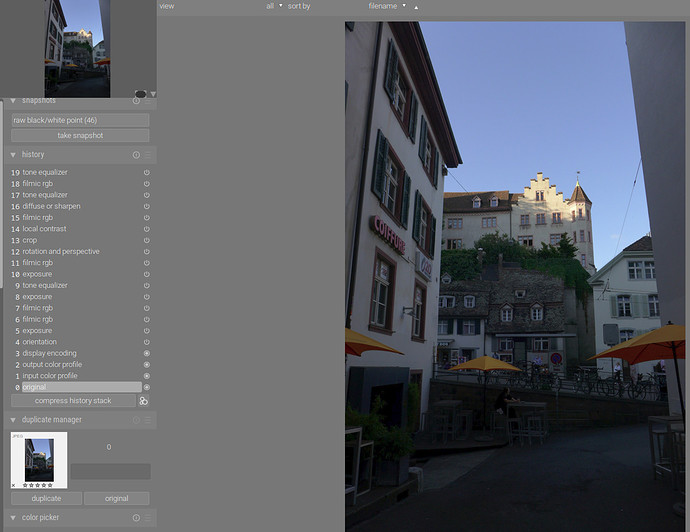The image size is (690, 532).
Task: Open history panel presets menu icon
Action: [x=148, y=155]
